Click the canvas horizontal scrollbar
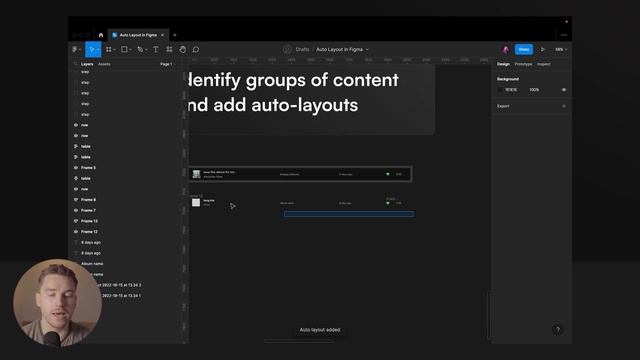Screen dimensions: 640x360 [x=299, y=341]
